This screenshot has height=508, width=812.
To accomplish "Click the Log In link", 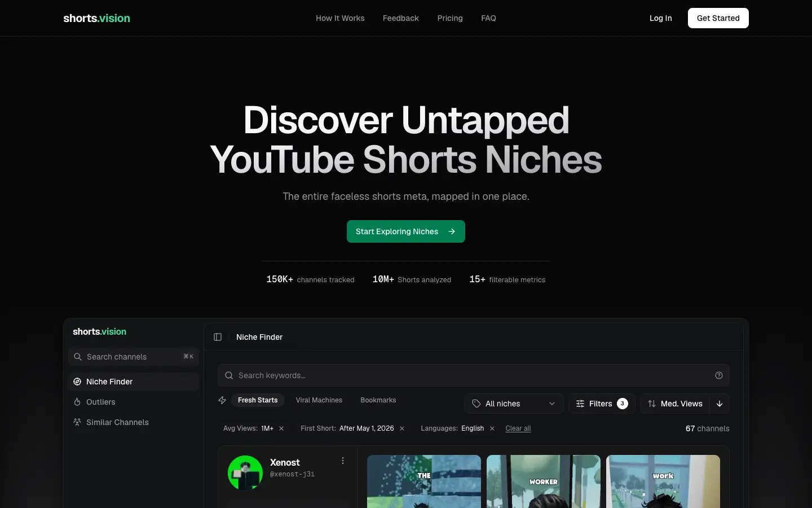I will 660,18.
